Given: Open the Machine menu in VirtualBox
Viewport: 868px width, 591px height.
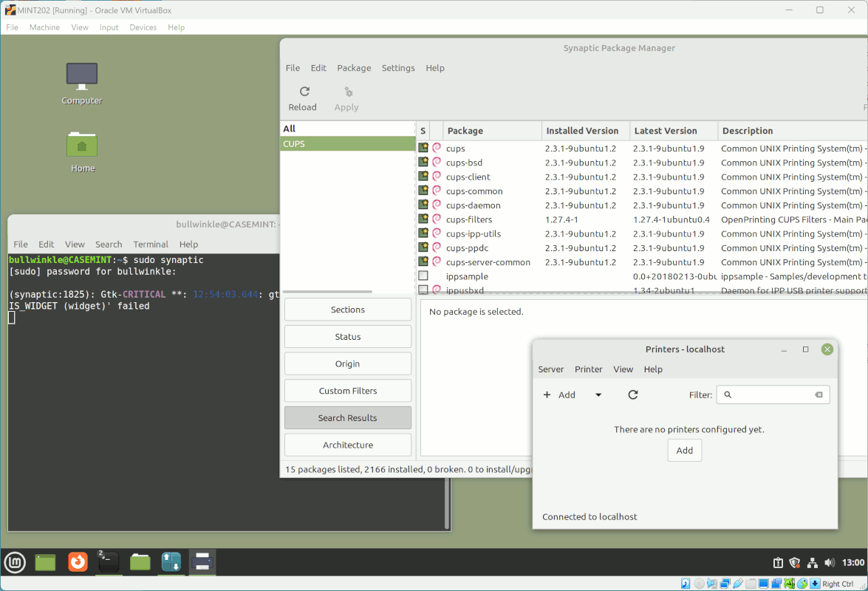Looking at the screenshot, I should tap(44, 27).
